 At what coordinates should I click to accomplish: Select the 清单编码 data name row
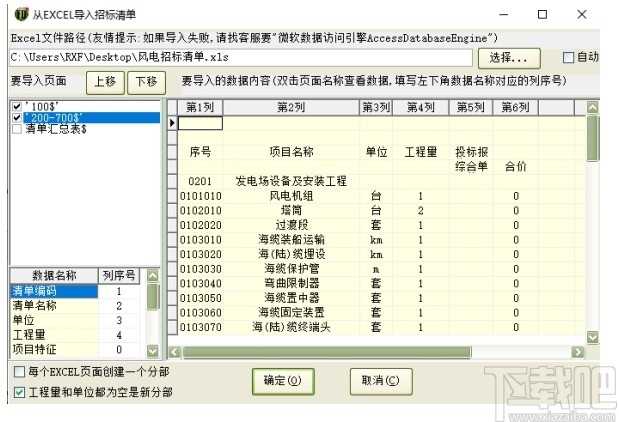tap(54, 291)
